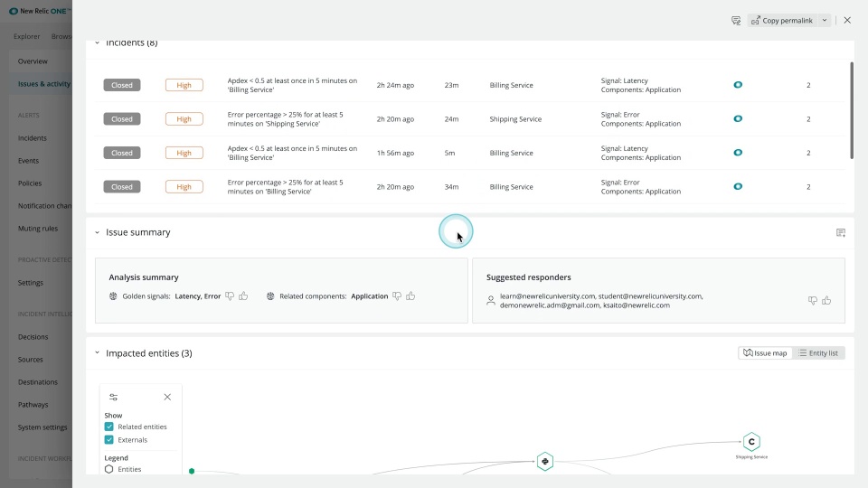Click source icon on the 34m Billing Service incident

click(x=738, y=186)
